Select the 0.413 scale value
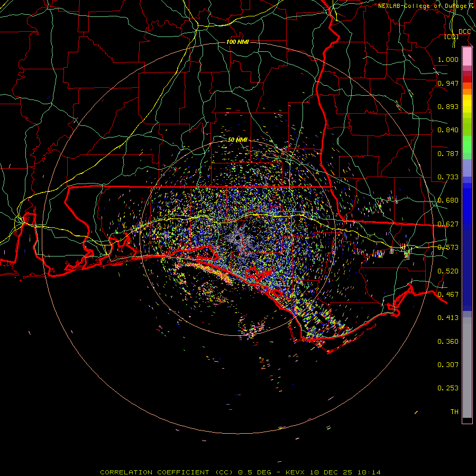 448,318
